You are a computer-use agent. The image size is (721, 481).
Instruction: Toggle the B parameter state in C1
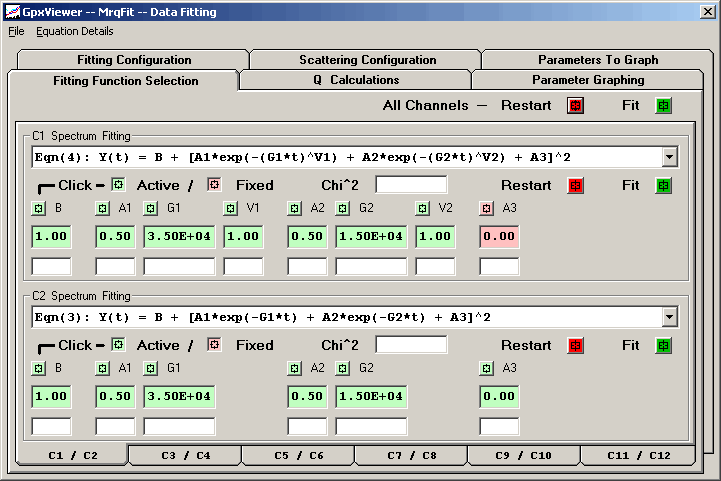[39, 208]
